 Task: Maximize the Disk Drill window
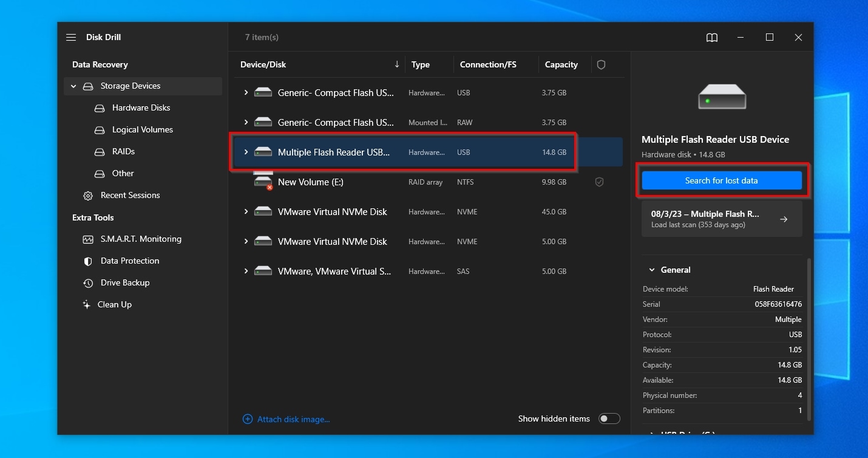coord(770,37)
